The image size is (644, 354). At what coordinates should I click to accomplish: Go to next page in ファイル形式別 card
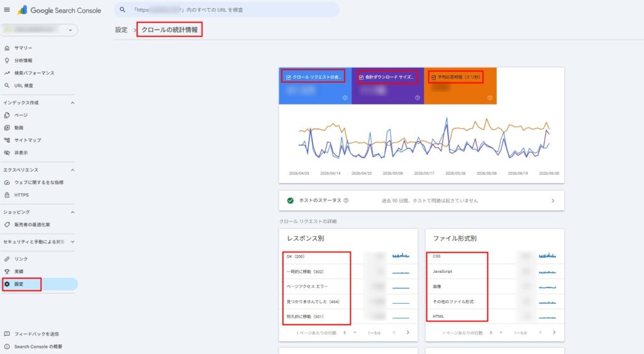(554, 332)
